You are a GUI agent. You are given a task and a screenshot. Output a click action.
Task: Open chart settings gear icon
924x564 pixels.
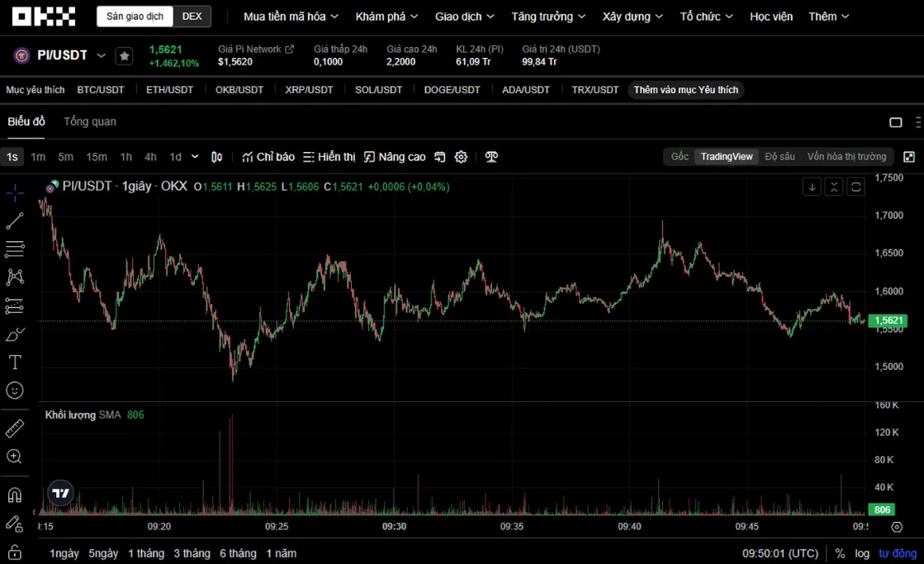(x=461, y=157)
